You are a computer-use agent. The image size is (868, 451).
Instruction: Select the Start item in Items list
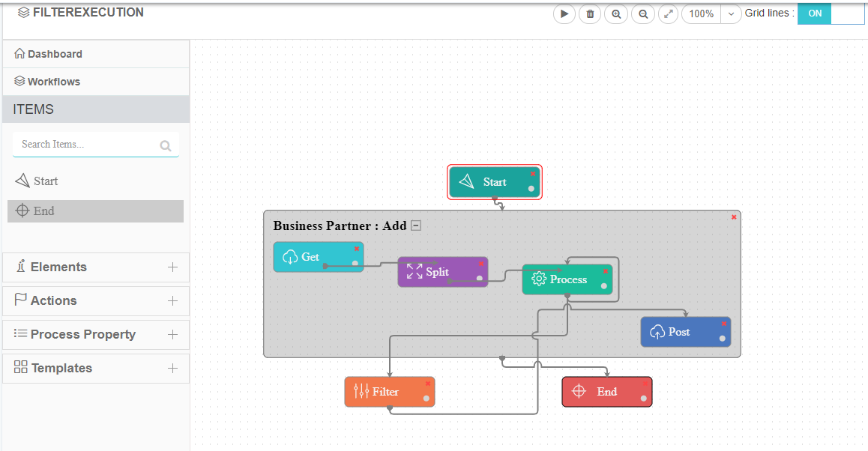pyautogui.click(x=45, y=181)
